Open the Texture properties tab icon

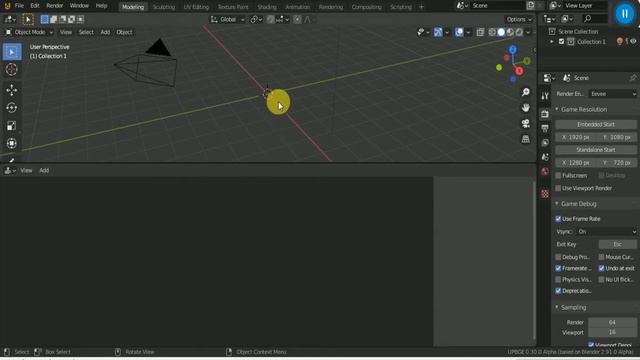(x=545, y=193)
